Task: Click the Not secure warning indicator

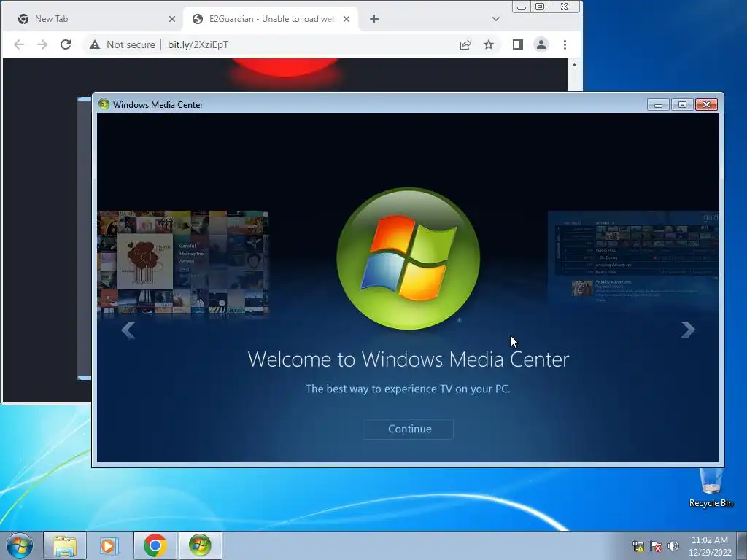Action: point(123,44)
